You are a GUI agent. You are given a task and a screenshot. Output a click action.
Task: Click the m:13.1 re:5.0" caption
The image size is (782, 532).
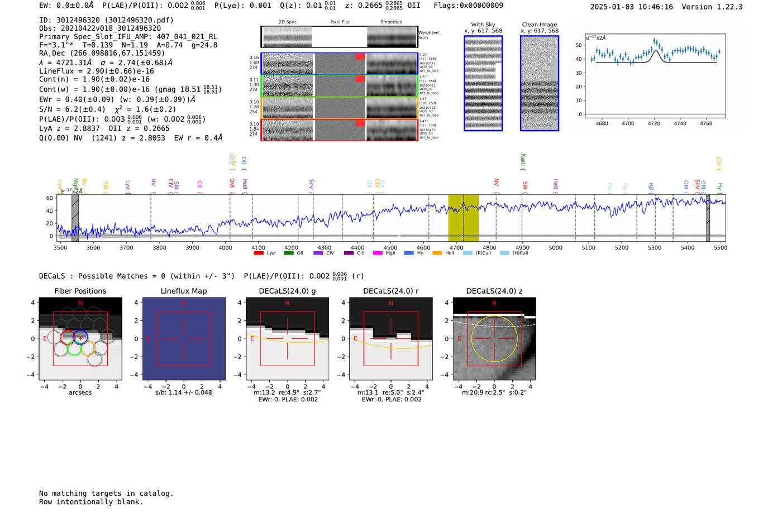390,392
